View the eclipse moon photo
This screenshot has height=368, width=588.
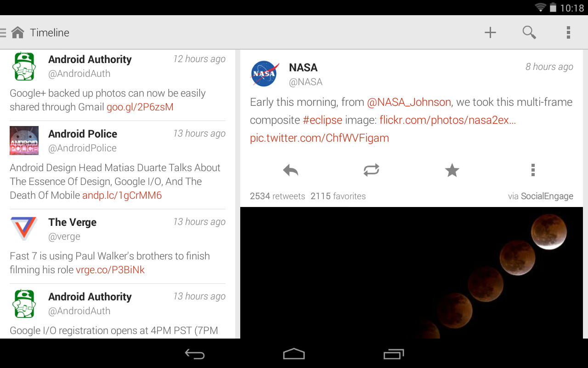point(411,273)
